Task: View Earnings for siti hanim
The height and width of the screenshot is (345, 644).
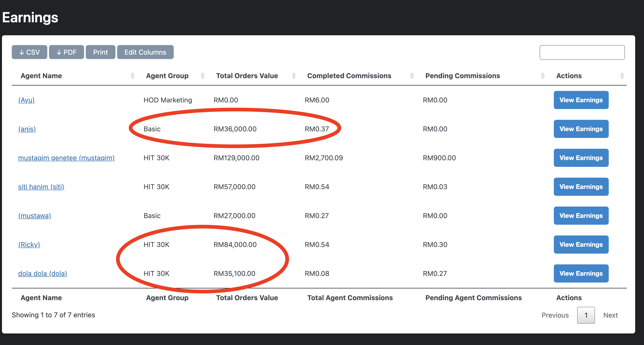Action: (581, 187)
